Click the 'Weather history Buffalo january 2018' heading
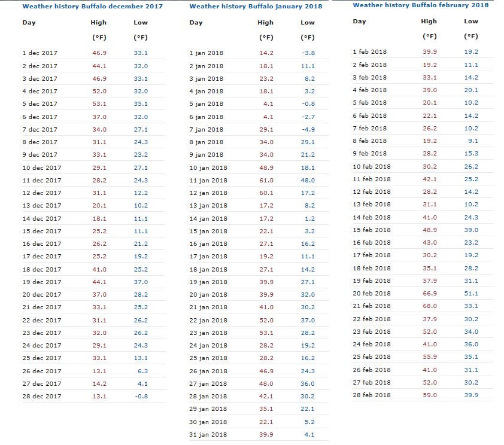 256,7
